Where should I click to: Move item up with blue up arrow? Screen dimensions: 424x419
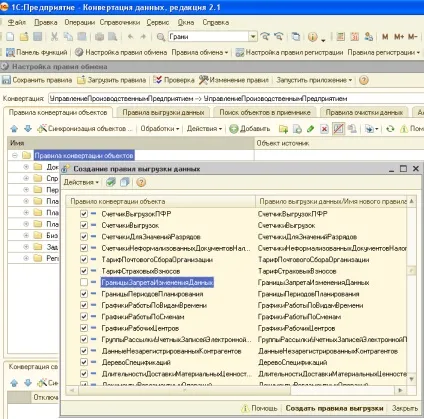[x=14, y=129]
